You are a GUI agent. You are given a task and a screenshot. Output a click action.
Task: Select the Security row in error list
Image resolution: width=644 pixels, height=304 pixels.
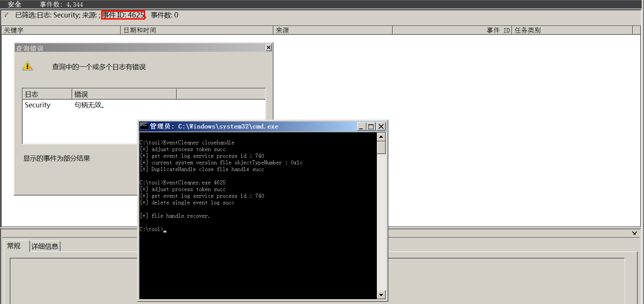37,105
